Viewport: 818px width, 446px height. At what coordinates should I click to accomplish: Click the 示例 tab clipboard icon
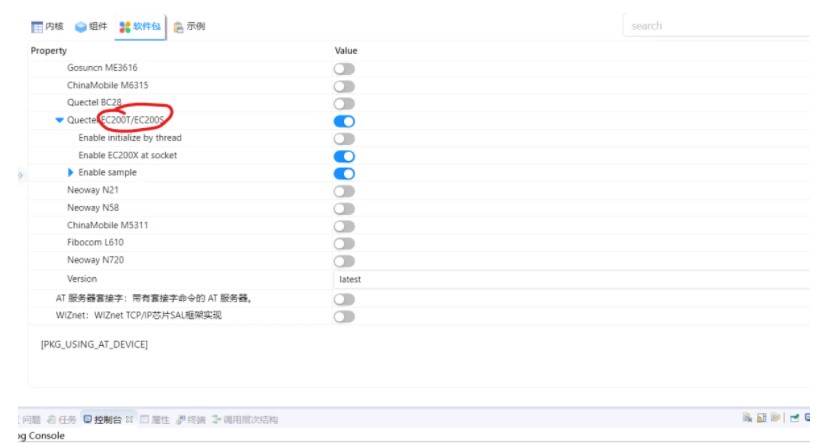[x=178, y=27]
